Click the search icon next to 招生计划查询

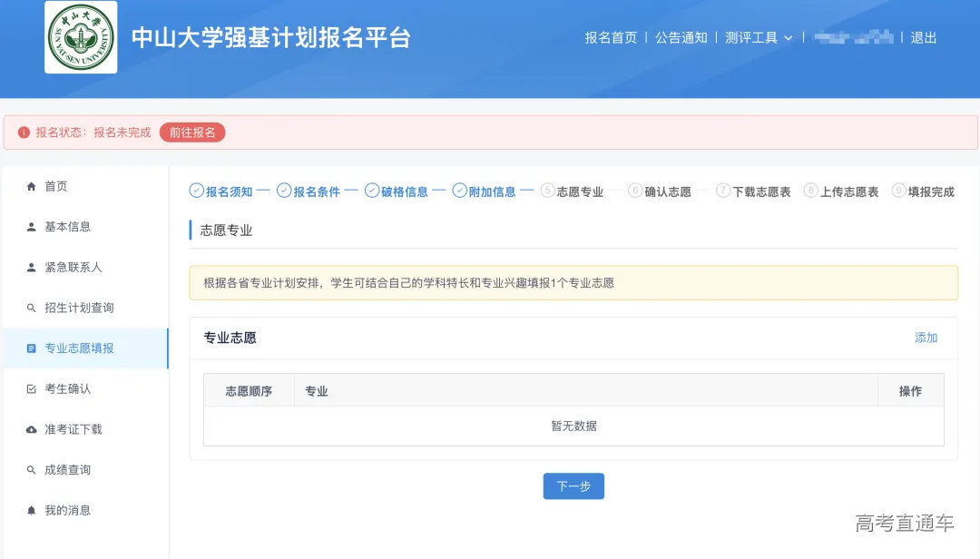point(32,307)
